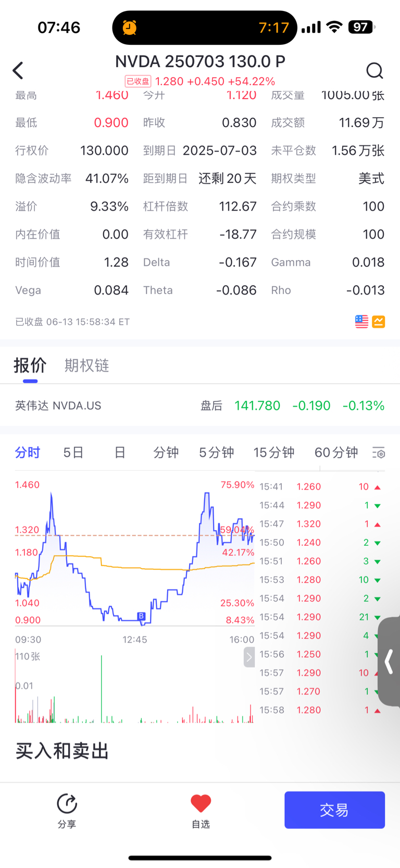
Task: Toggle the red heart 自选 favorite
Action: (x=201, y=811)
